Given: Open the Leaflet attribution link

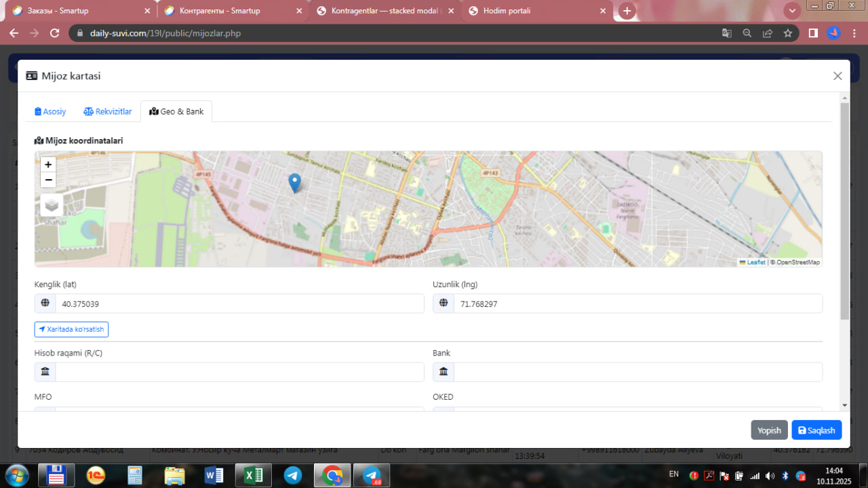Looking at the screenshot, I should [x=755, y=262].
